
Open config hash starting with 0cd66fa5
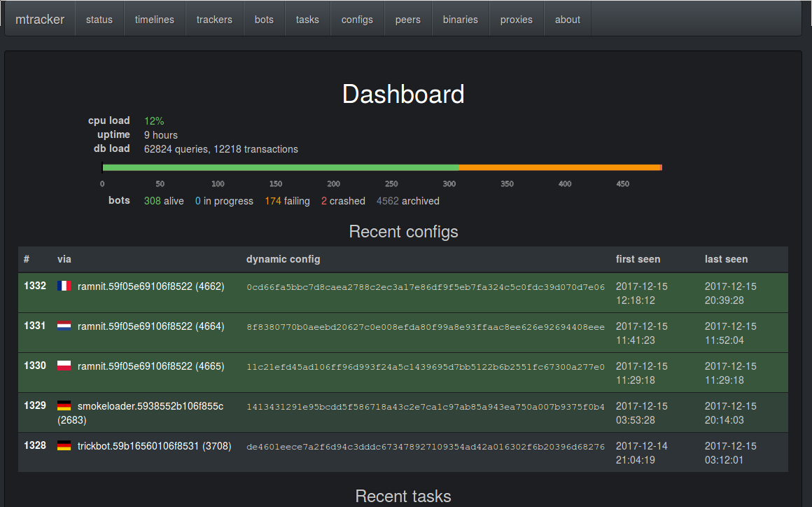point(426,287)
